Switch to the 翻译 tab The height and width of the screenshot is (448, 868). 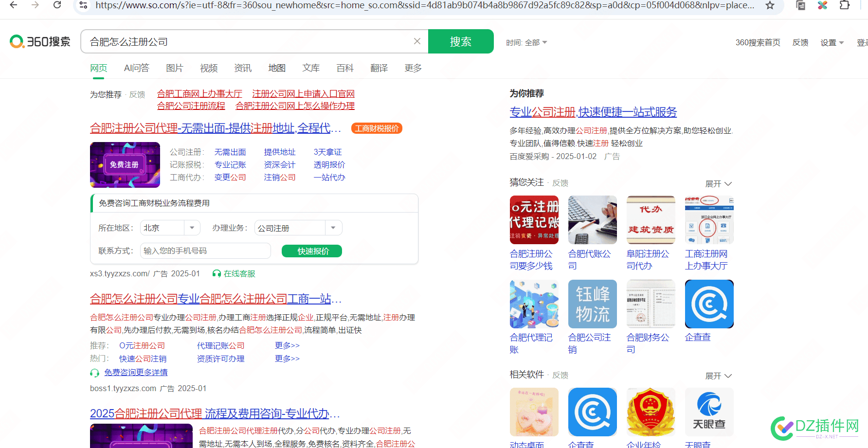pos(379,68)
